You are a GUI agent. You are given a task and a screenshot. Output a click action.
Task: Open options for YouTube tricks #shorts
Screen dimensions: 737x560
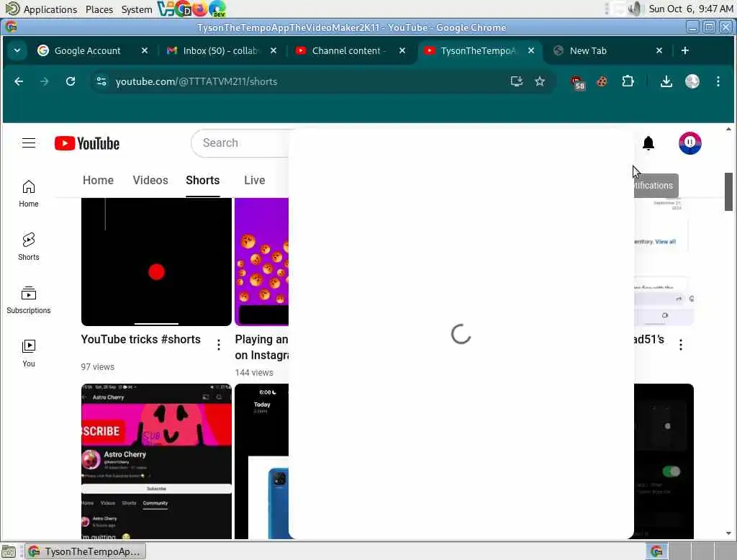point(219,345)
